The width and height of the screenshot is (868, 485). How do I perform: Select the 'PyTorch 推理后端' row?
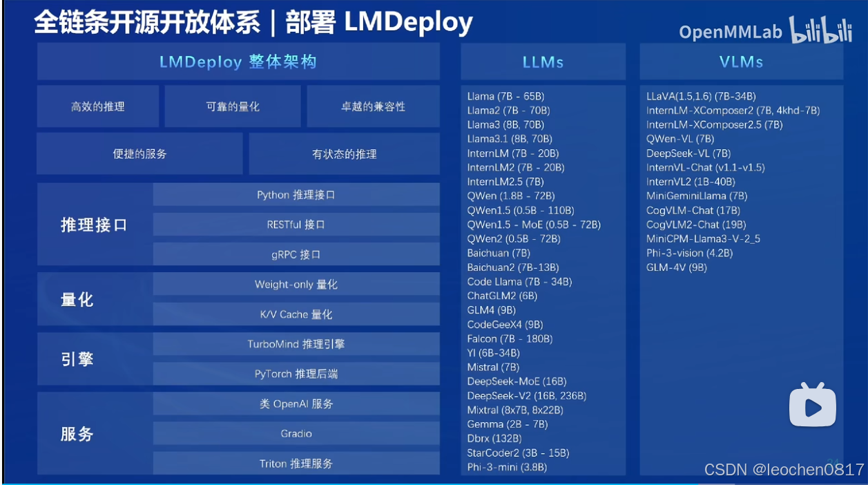point(296,374)
